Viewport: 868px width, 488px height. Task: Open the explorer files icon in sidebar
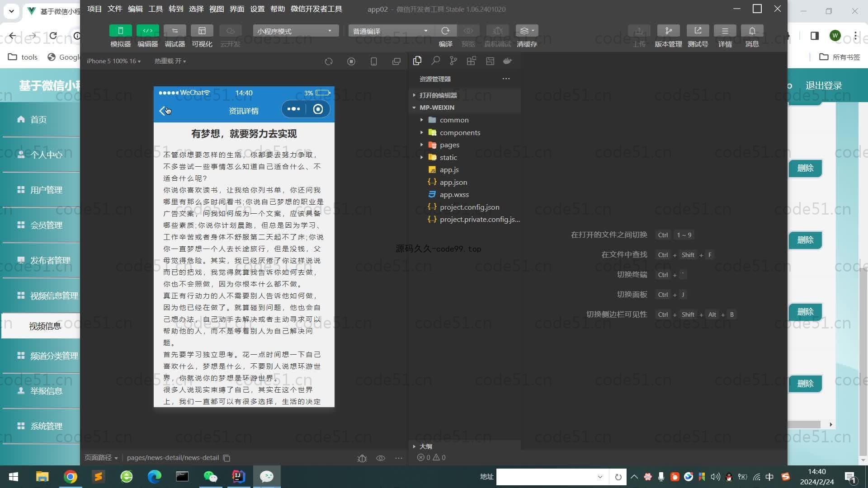click(x=417, y=61)
